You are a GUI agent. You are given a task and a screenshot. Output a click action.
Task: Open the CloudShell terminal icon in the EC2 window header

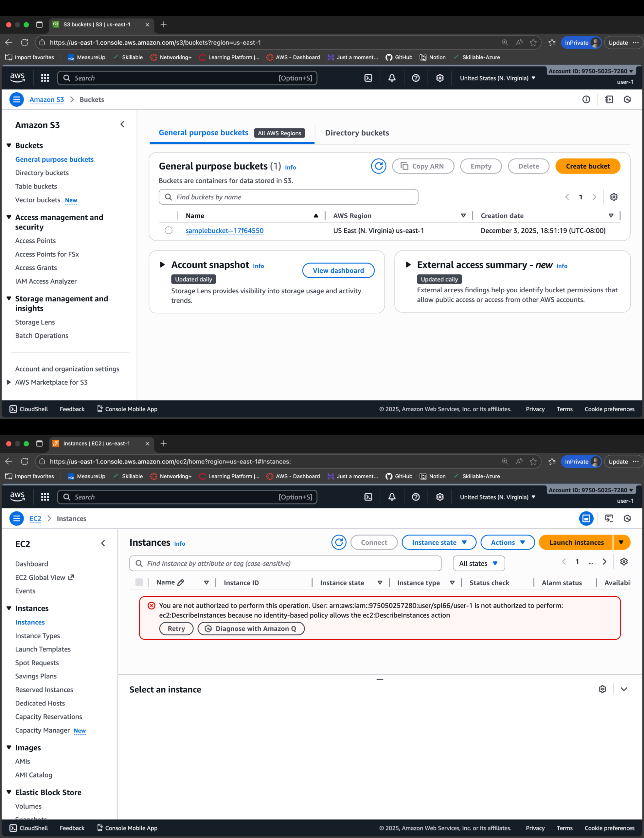[368, 497]
